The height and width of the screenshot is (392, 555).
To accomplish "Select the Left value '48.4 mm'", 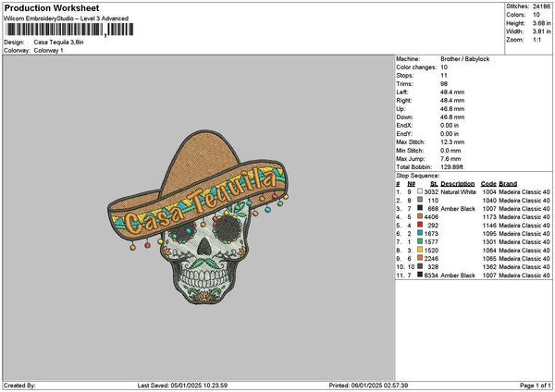I will click(x=452, y=92).
